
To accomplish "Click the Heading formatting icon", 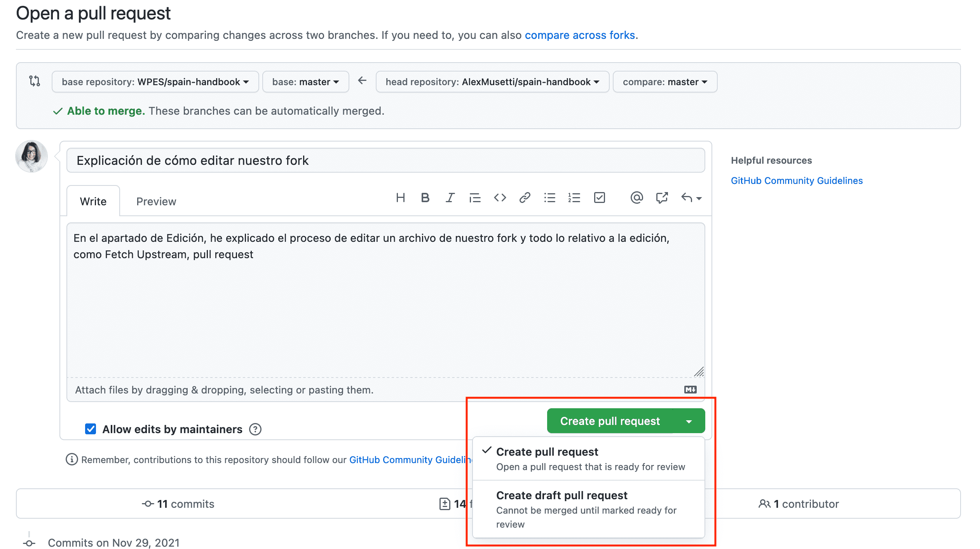I will [400, 198].
